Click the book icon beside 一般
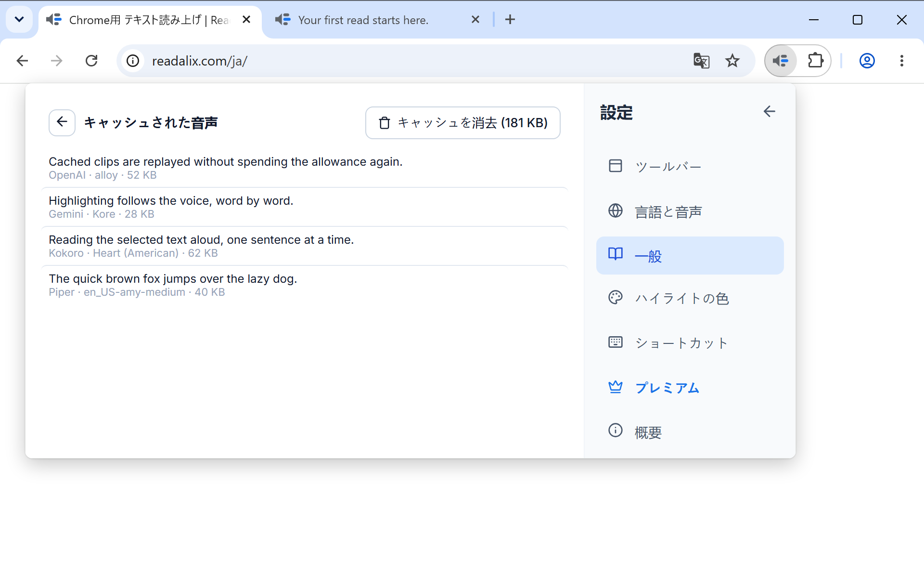Screen dimensions: 924x578 click(615, 254)
